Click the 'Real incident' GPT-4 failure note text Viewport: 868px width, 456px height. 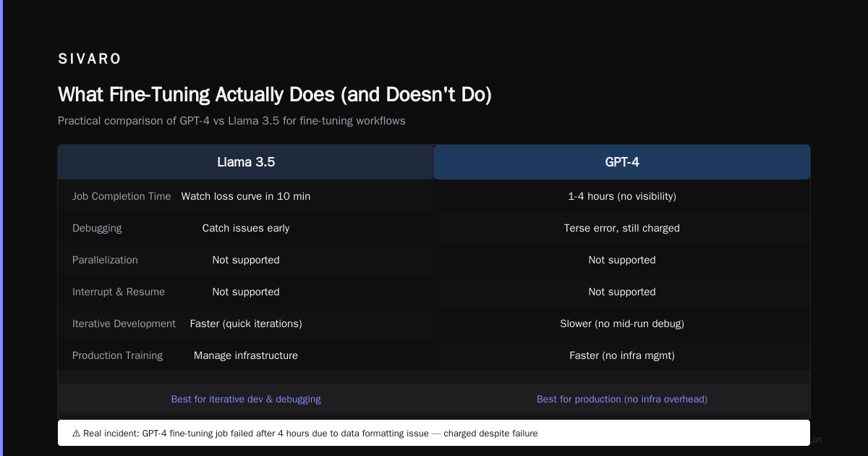click(x=310, y=434)
